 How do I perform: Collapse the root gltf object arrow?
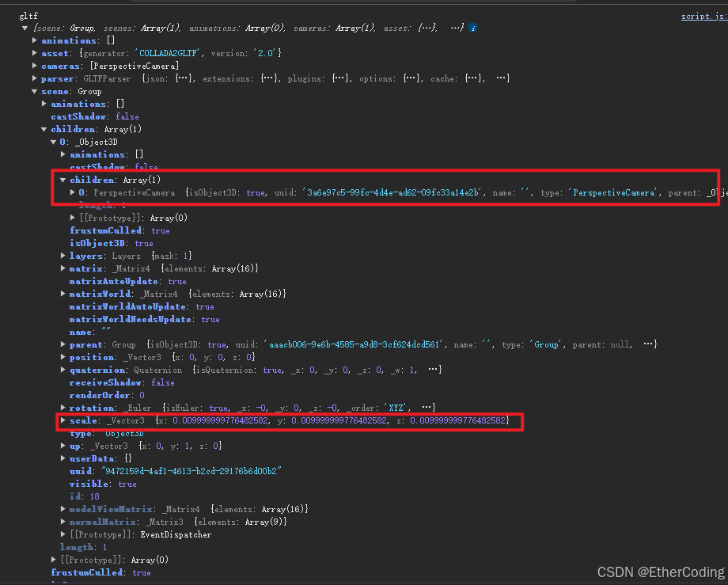25,28
